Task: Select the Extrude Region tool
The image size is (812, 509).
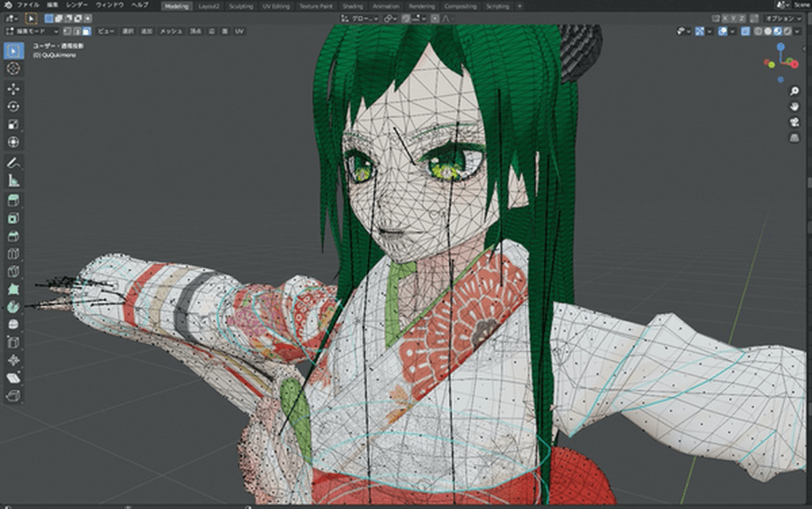Action: tap(14, 201)
